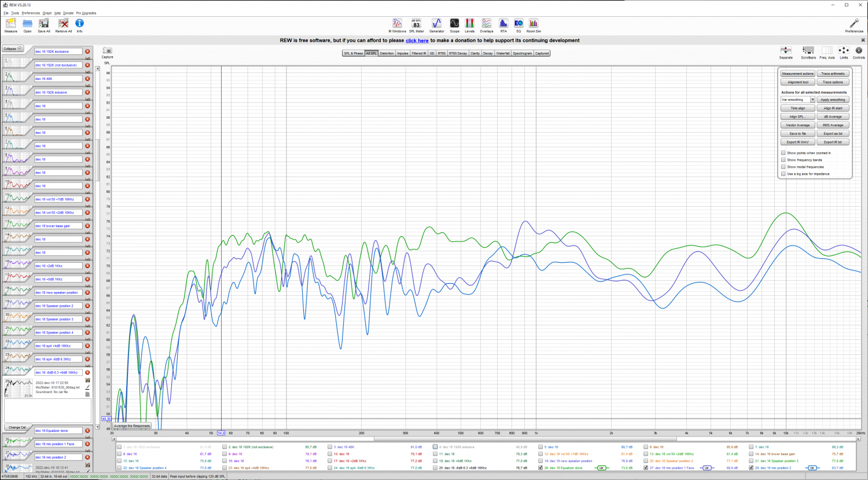Switch to the Waterfall tab
This screenshot has width=868, height=480.
click(x=503, y=53)
